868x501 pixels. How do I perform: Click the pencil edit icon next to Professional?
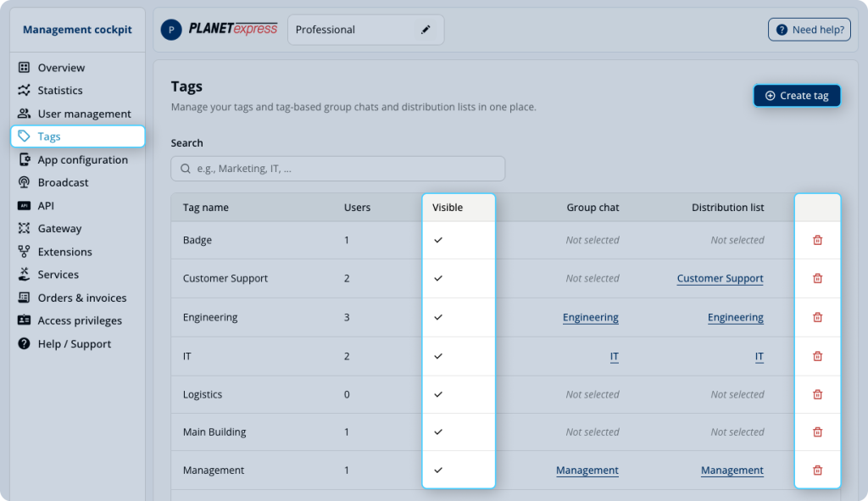(x=426, y=30)
